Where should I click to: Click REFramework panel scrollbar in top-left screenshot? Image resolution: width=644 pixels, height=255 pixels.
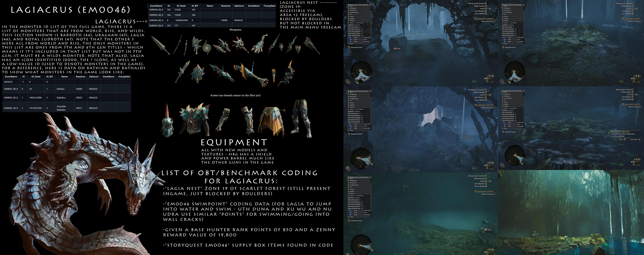[371, 24]
